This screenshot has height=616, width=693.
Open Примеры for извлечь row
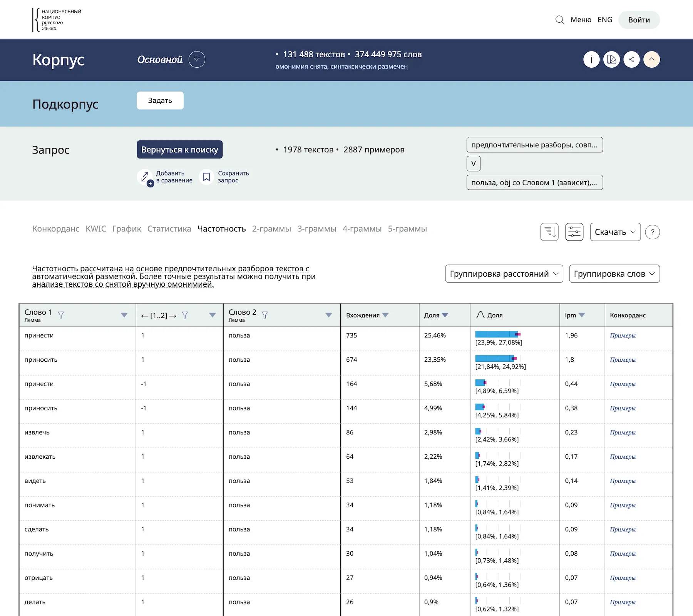[x=623, y=432]
